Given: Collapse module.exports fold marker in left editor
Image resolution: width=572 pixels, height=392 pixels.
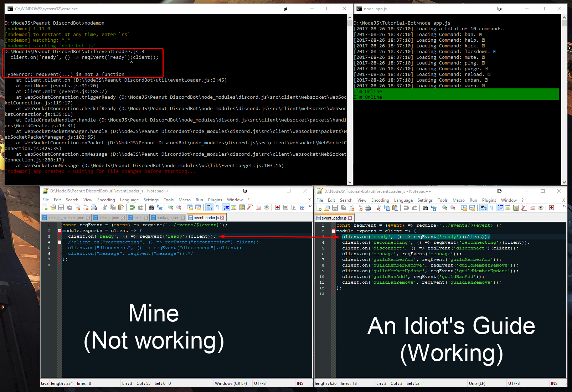Looking at the screenshot, I should [x=60, y=231].
